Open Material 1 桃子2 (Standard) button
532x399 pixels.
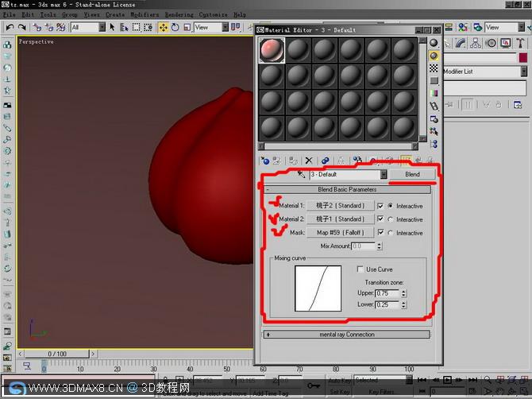pyautogui.click(x=341, y=205)
